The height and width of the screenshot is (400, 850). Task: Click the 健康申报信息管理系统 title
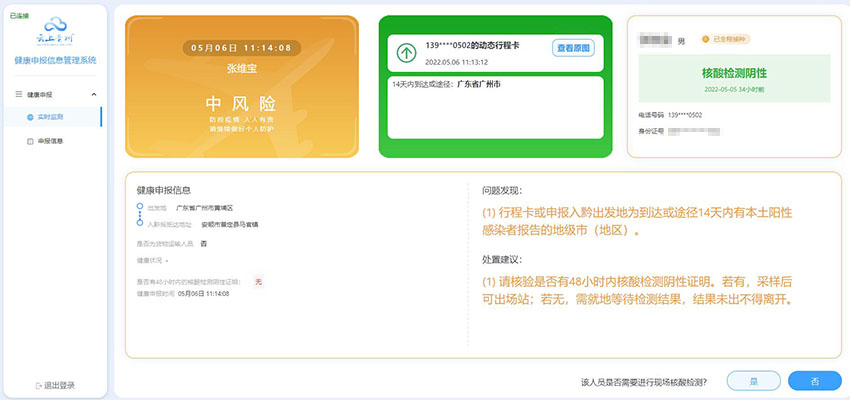[55, 60]
